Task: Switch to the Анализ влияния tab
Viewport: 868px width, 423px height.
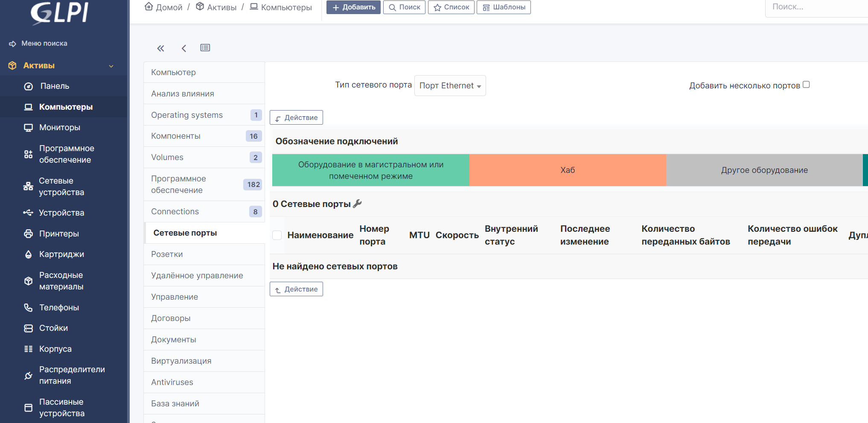Action: pos(204,94)
